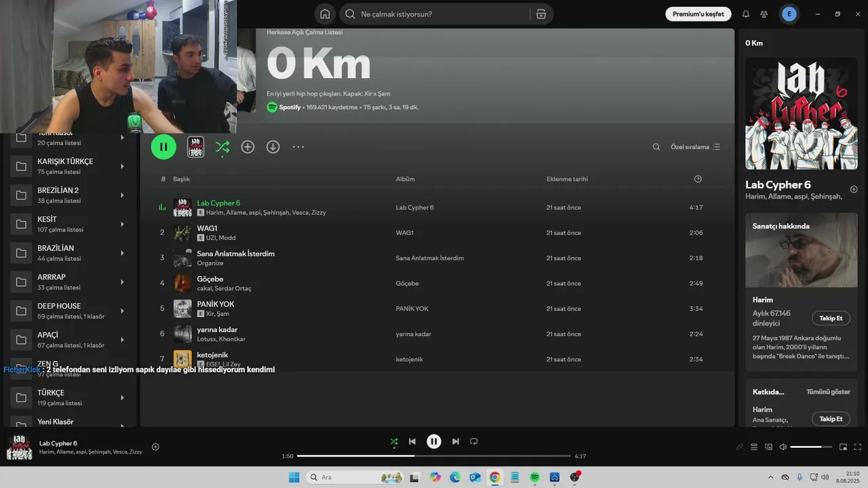Sort by the Albüm column header
Viewport: 868px width, 488px height.
(x=405, y=179)
